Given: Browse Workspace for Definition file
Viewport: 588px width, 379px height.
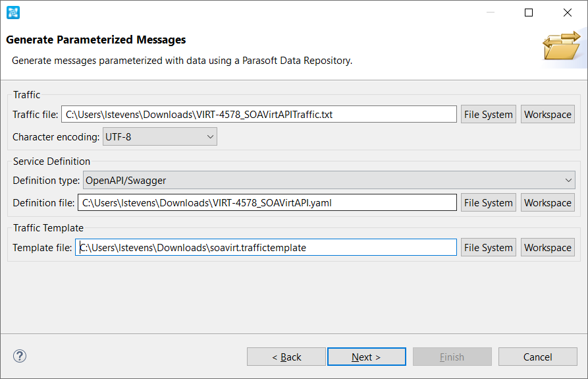Looking at the screenshot, I should tap(547, 202).
